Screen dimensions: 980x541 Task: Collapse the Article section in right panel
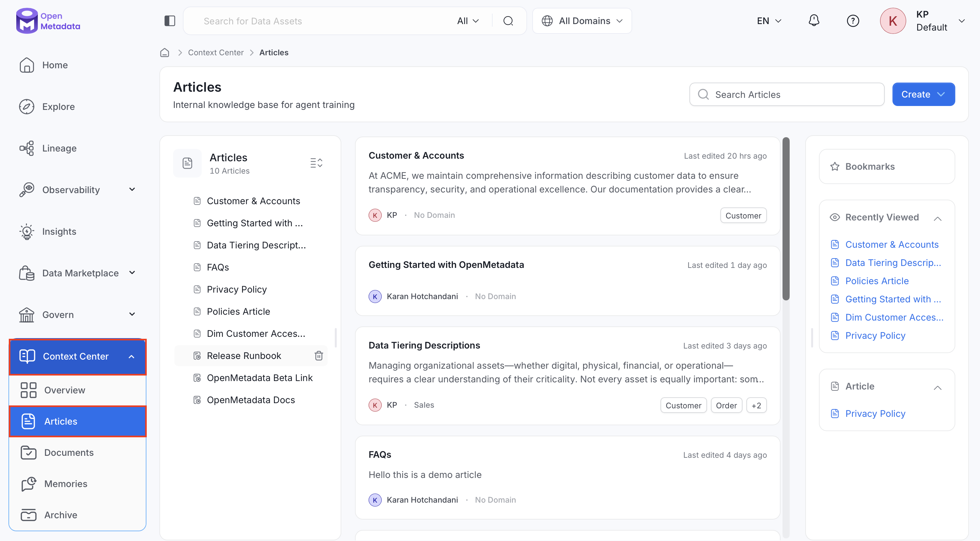point(938,388)
